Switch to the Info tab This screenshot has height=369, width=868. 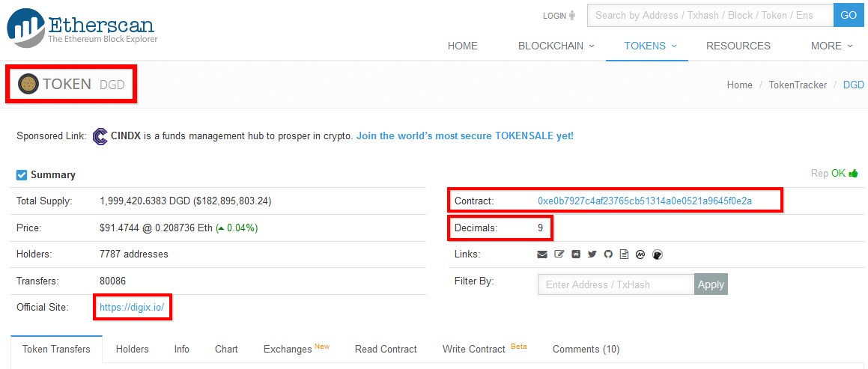[181, 349]
